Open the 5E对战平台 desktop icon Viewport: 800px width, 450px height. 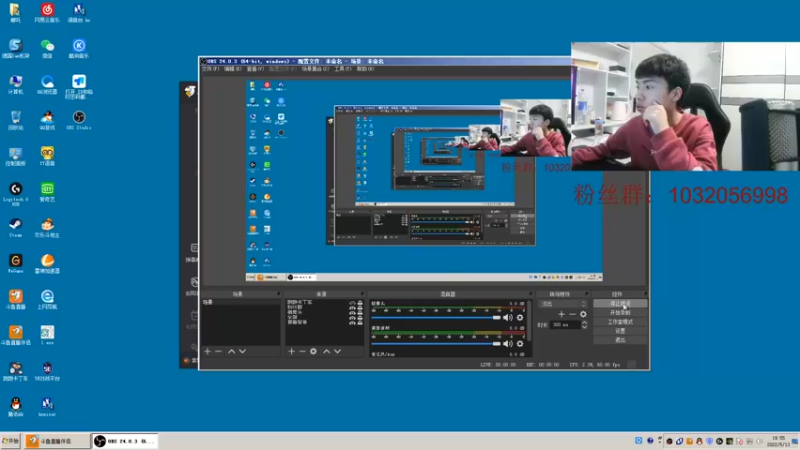(x=47, y=371)
